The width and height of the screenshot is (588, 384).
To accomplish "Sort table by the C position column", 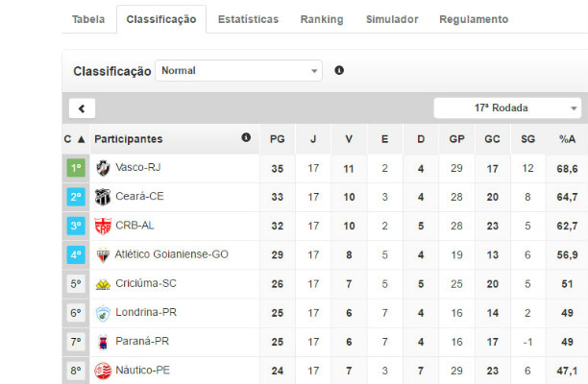I will [75, 139].
